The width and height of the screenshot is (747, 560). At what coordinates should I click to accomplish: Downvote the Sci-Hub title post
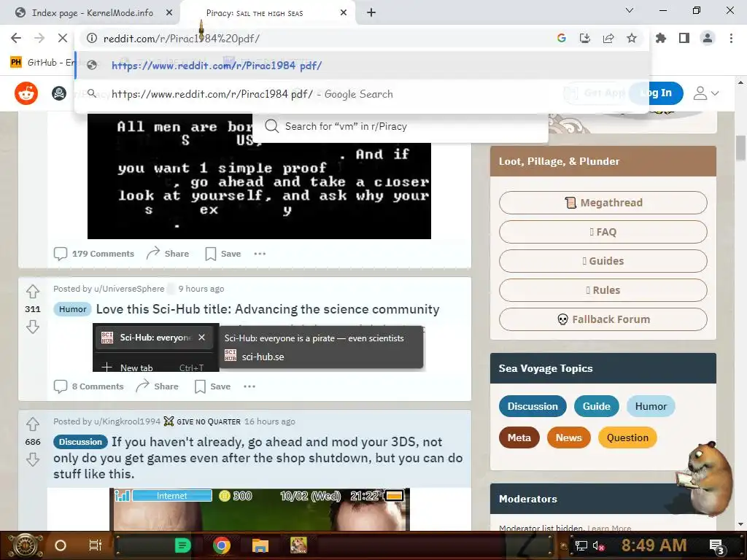pyautogui.click(x=32, y=327)
